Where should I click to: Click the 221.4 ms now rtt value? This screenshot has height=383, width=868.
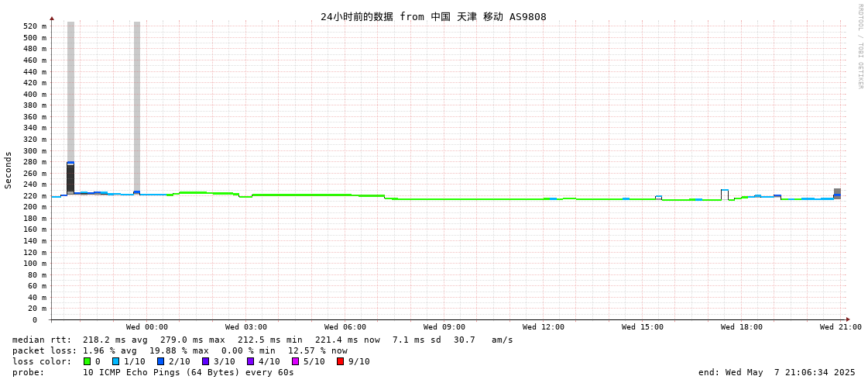[348, 340]
